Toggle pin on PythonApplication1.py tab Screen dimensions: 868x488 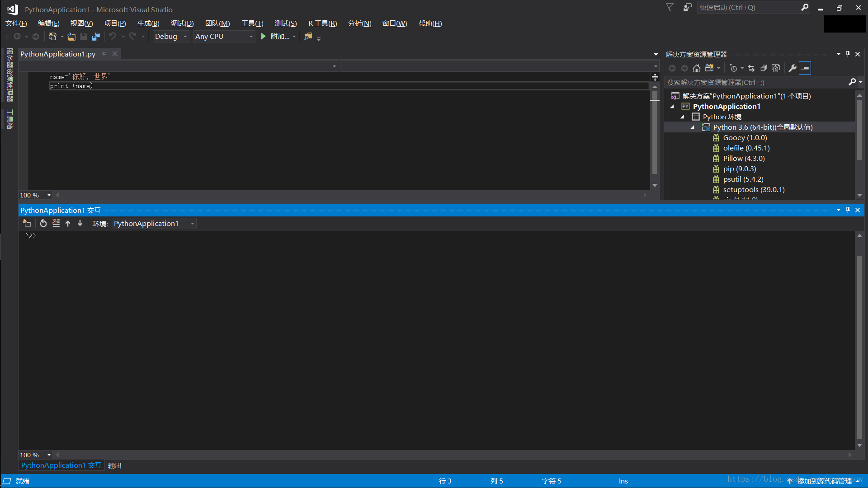click(x=104, y=54)
